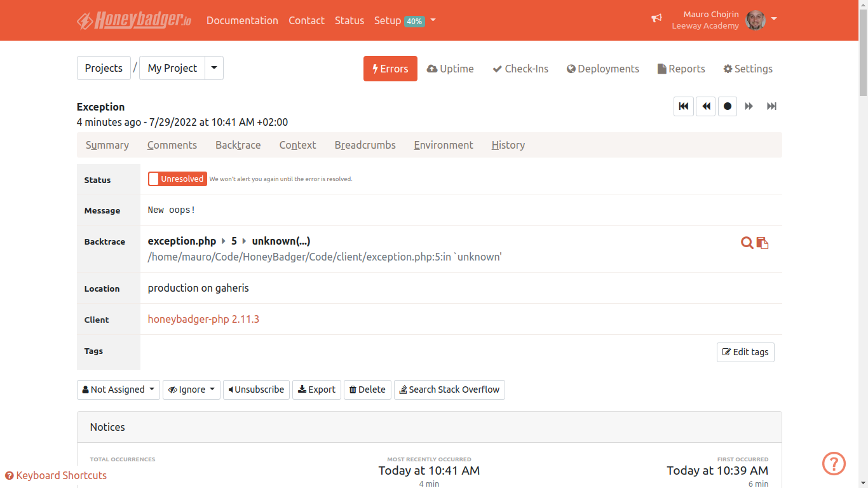The width and height of the screenshot is (868, 488).
Task: Open the Not Assigned dropdown
Action: [118, 390]
